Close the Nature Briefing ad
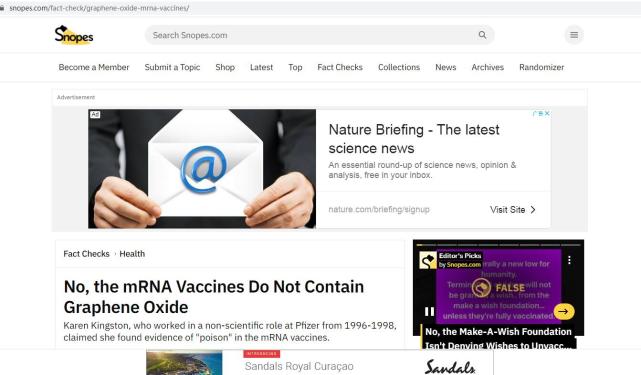 pyautogui.click(x=547, y=113)
